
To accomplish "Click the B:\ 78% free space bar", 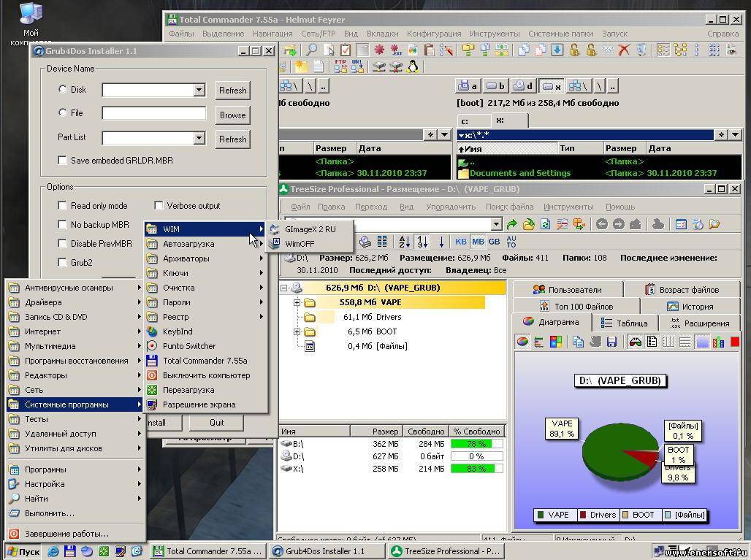I will pos(476,444).
